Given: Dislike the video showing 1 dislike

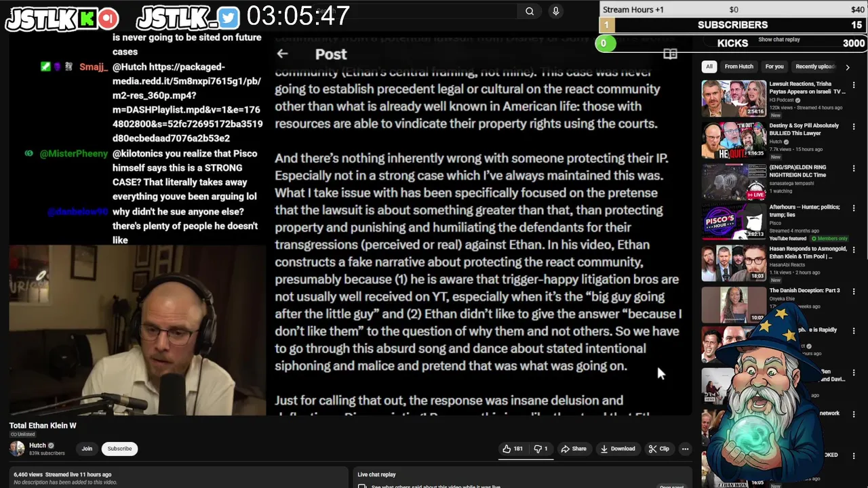Looking at the screenshot, I should click(540, 449).
